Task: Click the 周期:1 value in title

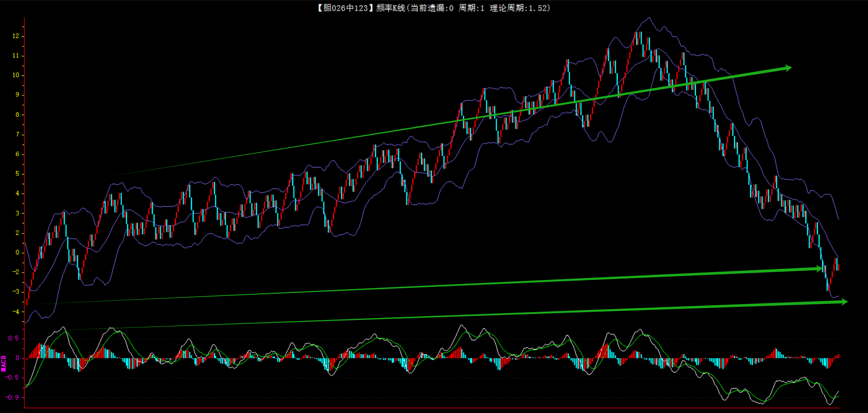Action: pos(471,8)
